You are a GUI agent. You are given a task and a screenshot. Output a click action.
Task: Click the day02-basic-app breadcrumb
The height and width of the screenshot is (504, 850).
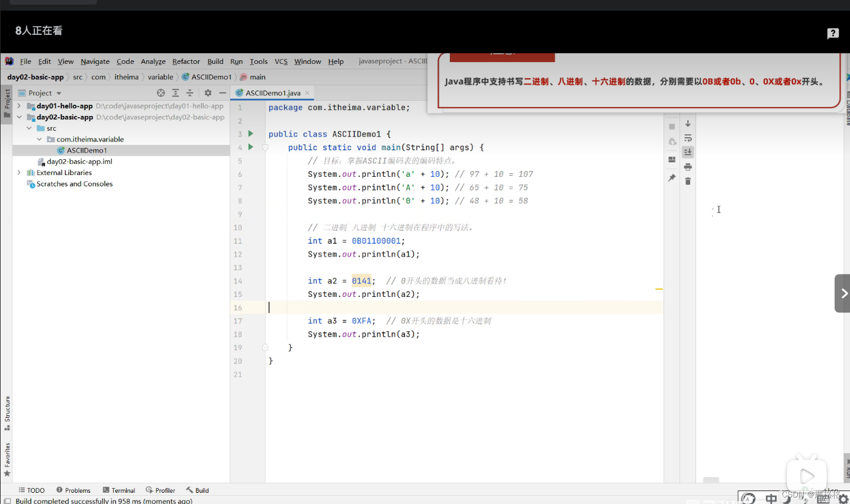(35, 77)
